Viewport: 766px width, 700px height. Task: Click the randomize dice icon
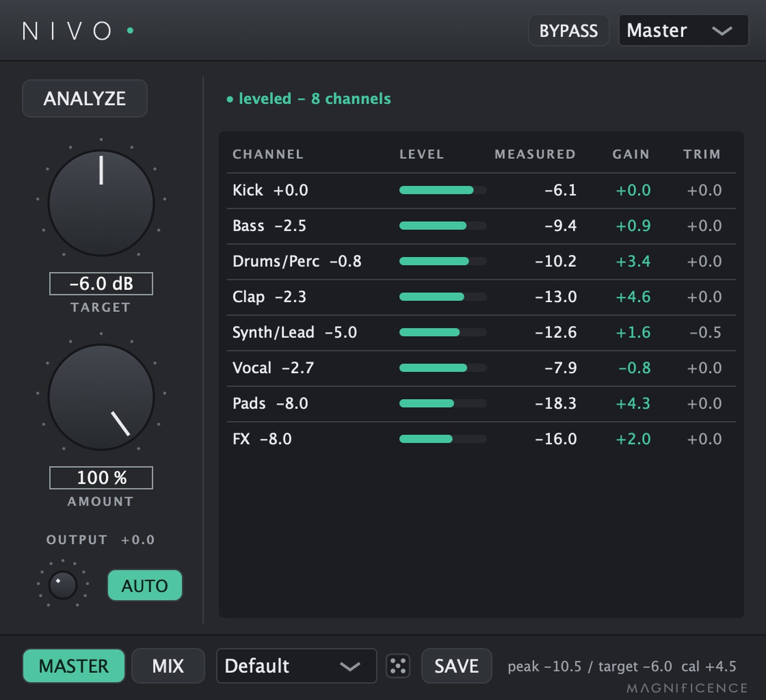(x=398, y=666)
